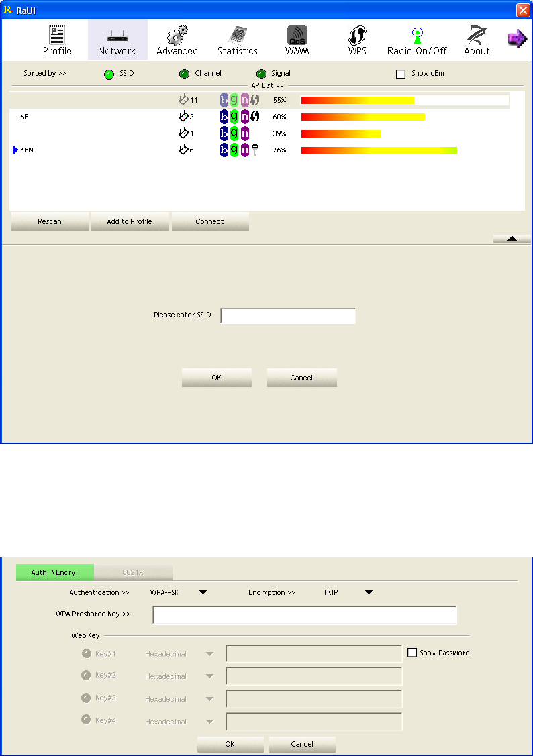The width and height of the screenshot is (533, 756).
Task: Click channel 6 antenna icon in KEN row
Action: [x=183, y=150]
